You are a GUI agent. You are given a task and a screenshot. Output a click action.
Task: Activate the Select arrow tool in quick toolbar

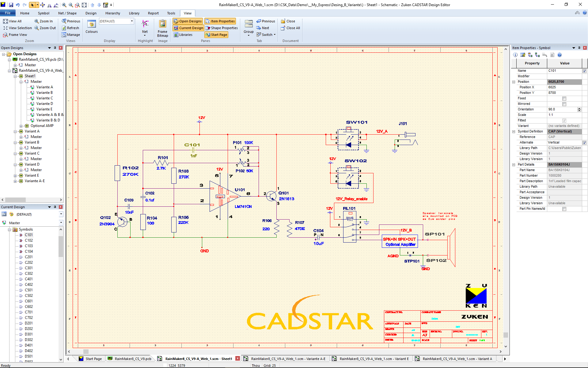[x=32, y=5]
